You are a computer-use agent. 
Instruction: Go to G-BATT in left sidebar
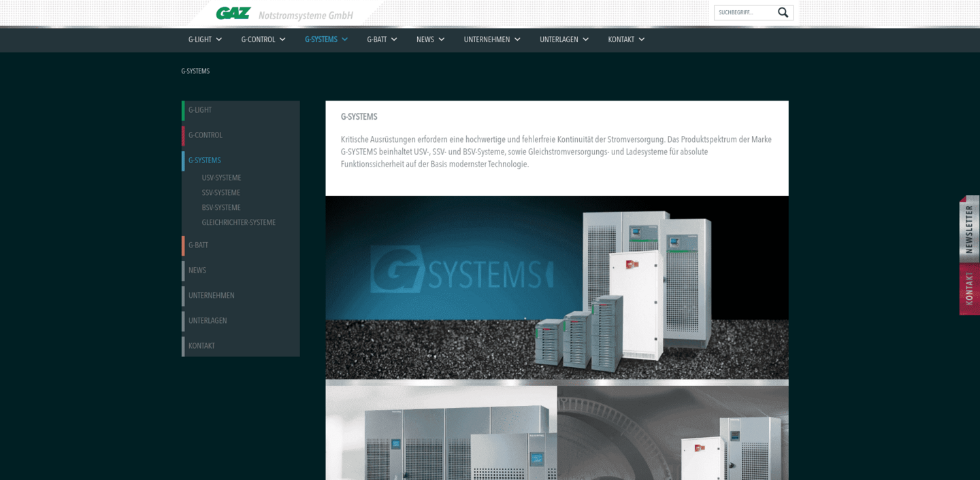(x=198, y=245)
